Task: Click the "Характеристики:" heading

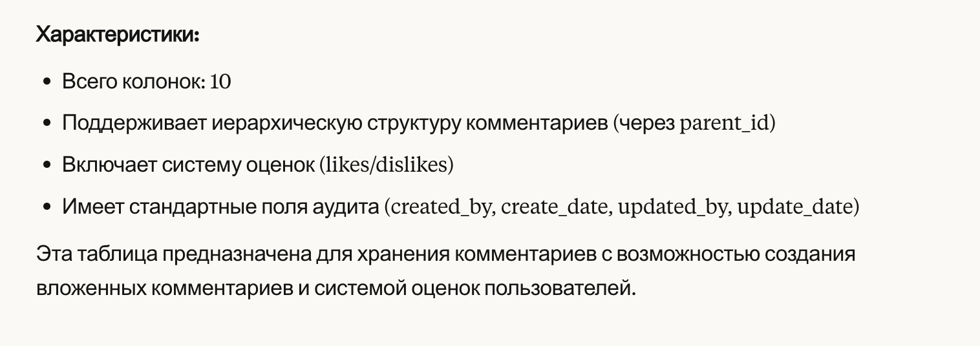Action: point(118,35)
